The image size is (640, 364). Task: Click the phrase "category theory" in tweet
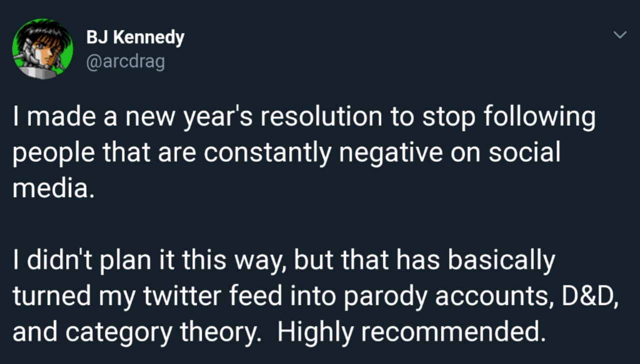tap(163, 331)
